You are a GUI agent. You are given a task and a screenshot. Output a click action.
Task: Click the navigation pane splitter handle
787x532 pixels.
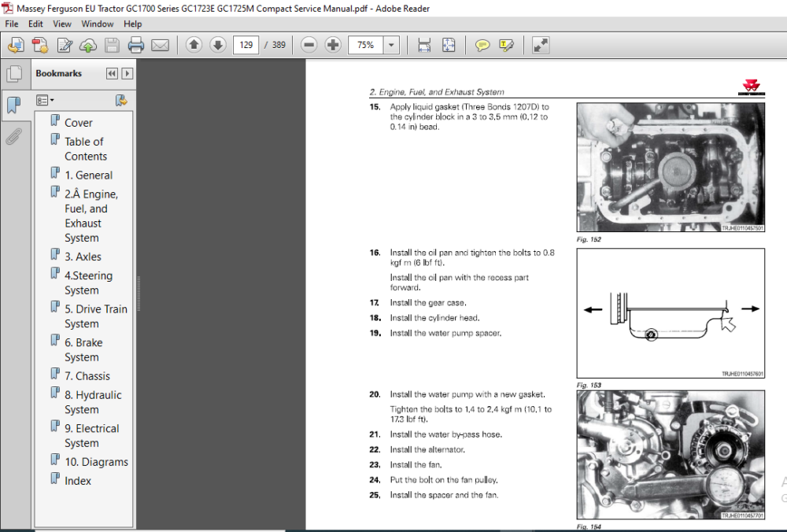[139, 294]
